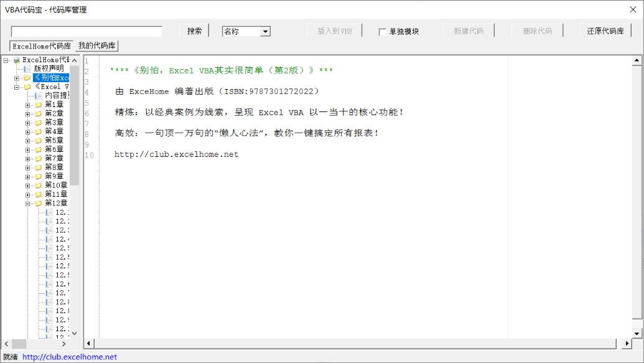Click the tree panel scroll-up arrow
644x363 pixels.
point(74,60)
